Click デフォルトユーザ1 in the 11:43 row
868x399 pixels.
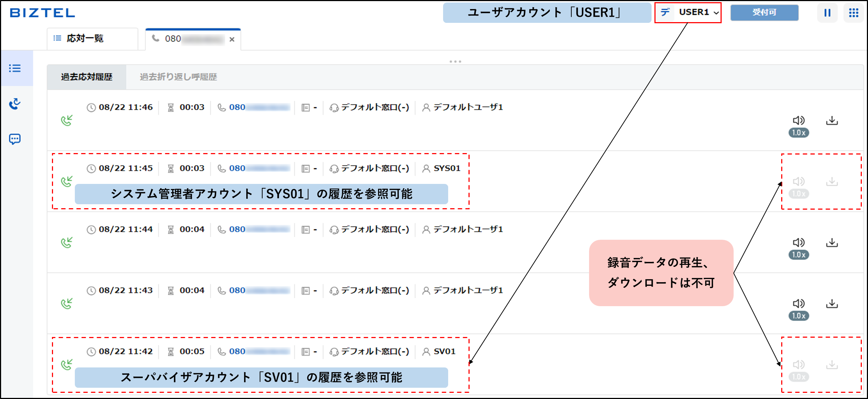[468, 290]
